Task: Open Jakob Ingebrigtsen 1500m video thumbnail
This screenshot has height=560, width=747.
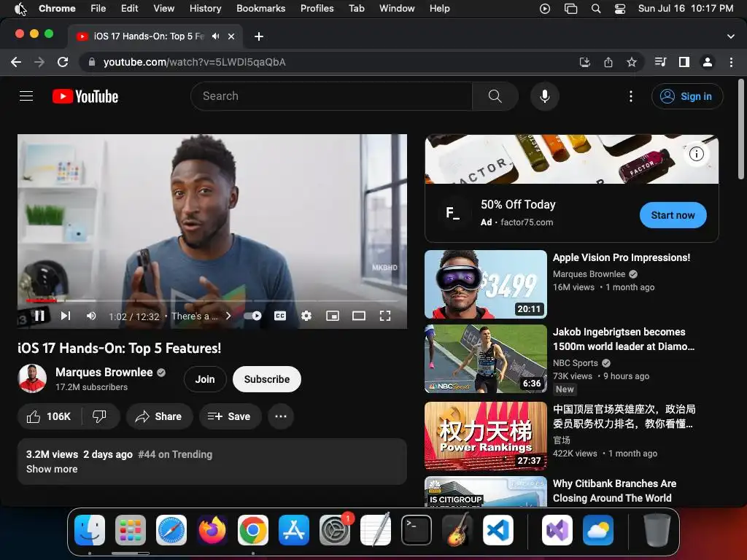Action: click(485, 359)
